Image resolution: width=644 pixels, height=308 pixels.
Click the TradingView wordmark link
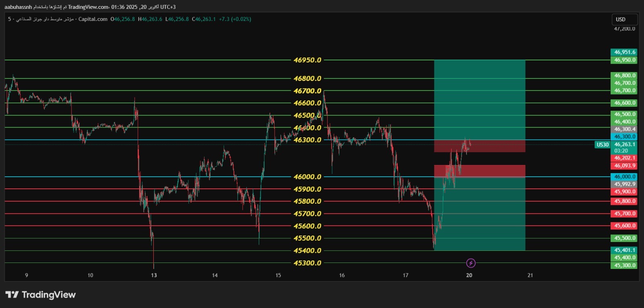[48, 295]
